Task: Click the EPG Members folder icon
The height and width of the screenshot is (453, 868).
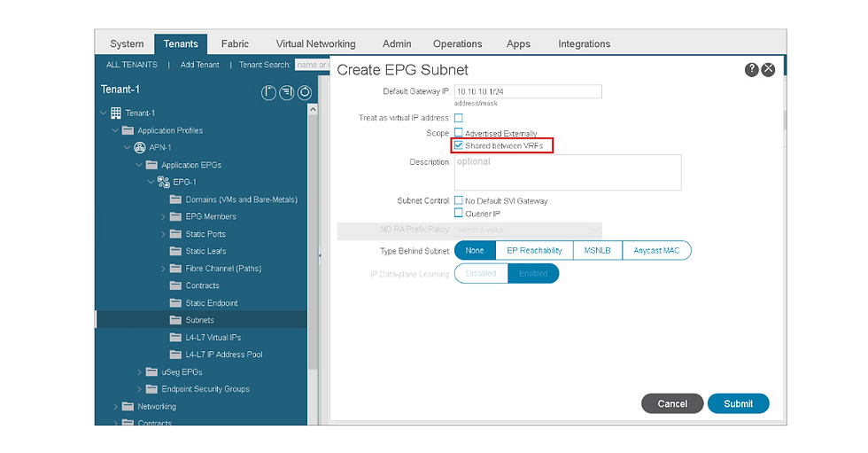Action: [x=175, y=216]
